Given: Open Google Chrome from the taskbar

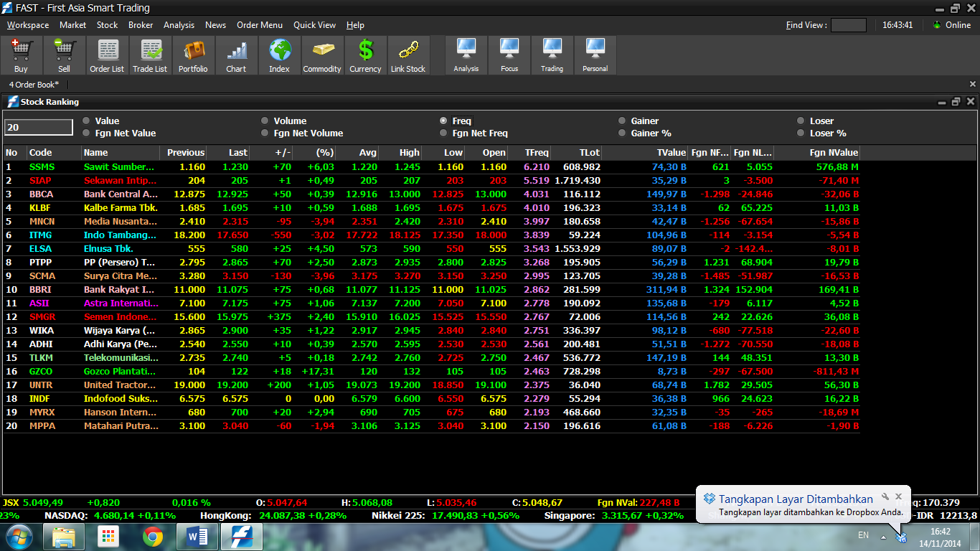Looking at the screenshot, I should [x=152, y=537].
